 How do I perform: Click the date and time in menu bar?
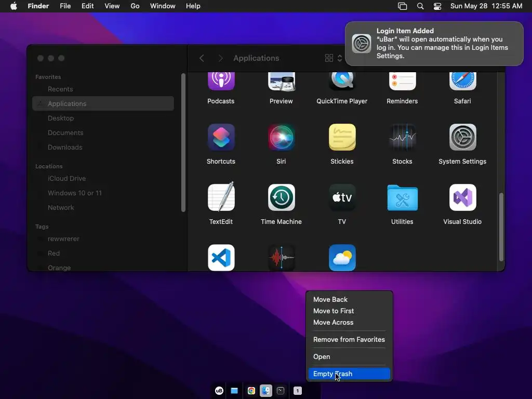[486, 6]
